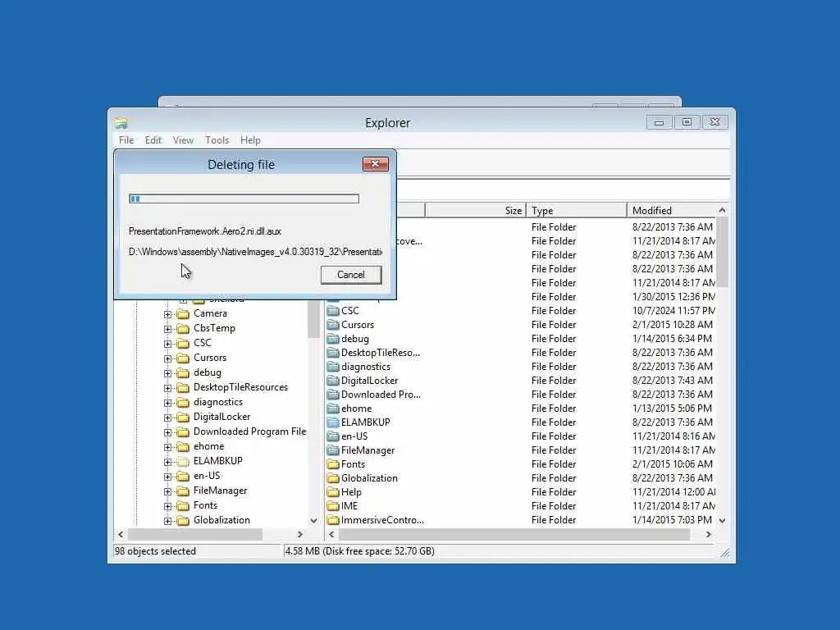Select CbsTemp folder icon in tree

[183, 328]
